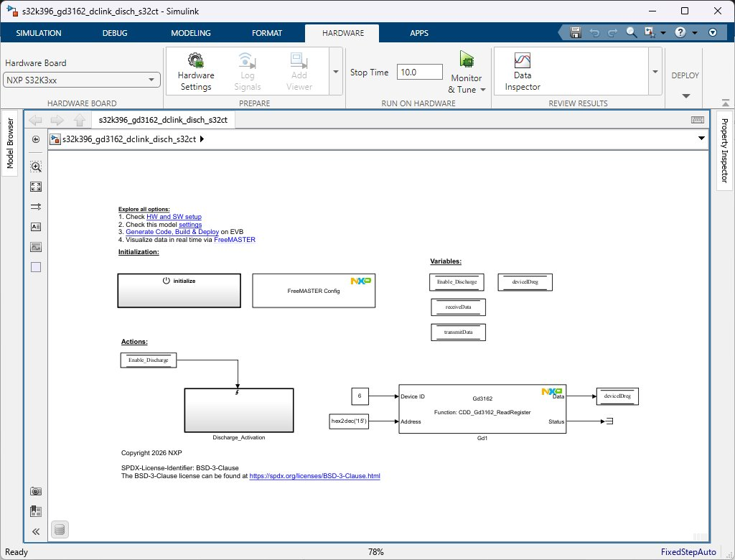This screenshot has height=560, width=735.
Task: Click FixedStepAuto solver in status bar
Action: click(x=688, y=552)
